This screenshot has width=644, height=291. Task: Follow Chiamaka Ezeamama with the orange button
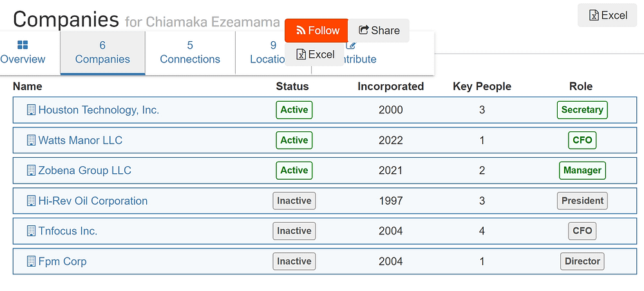[x=317, y=30]
